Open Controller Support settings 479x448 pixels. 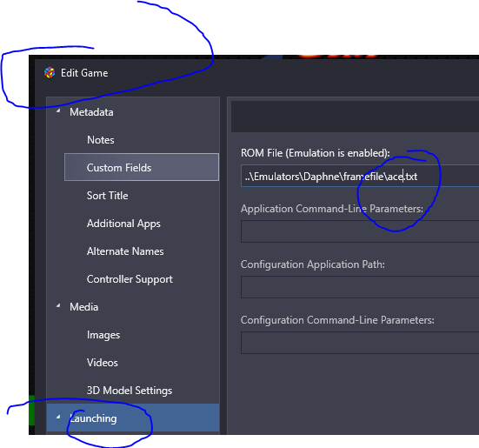pos(130,279)
